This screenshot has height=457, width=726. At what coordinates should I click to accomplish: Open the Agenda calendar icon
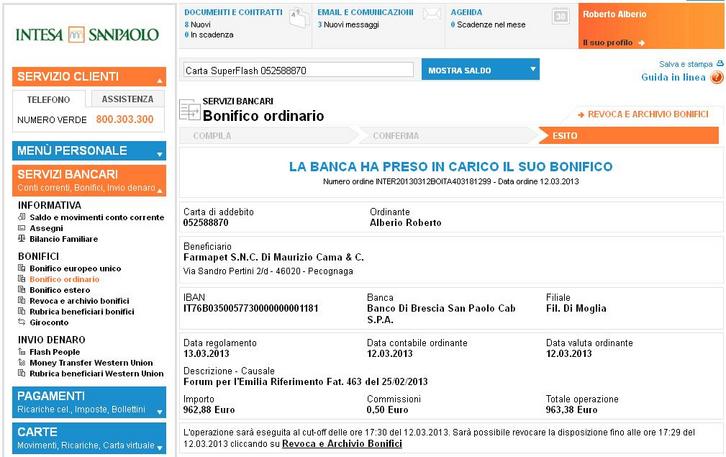561,16
